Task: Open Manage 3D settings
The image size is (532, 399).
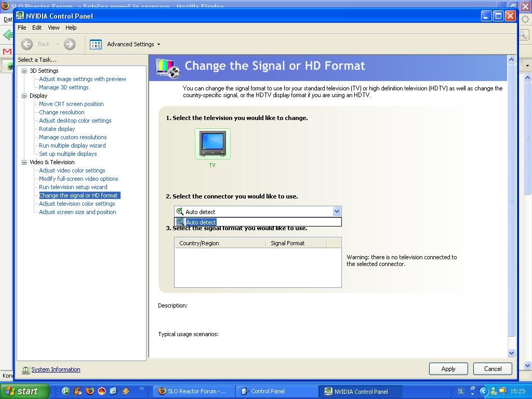Action: pos(64,87)
